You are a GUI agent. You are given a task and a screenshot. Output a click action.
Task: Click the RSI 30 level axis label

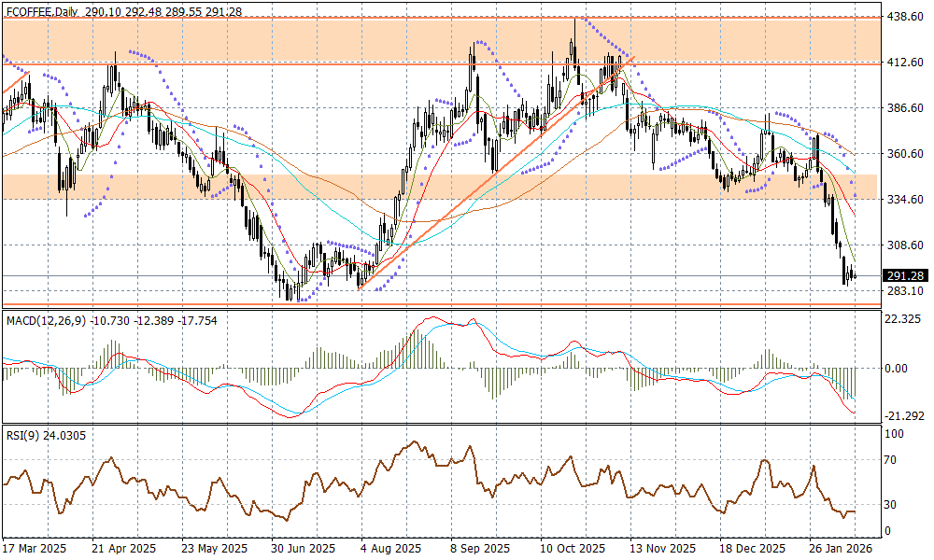(892, 505)
